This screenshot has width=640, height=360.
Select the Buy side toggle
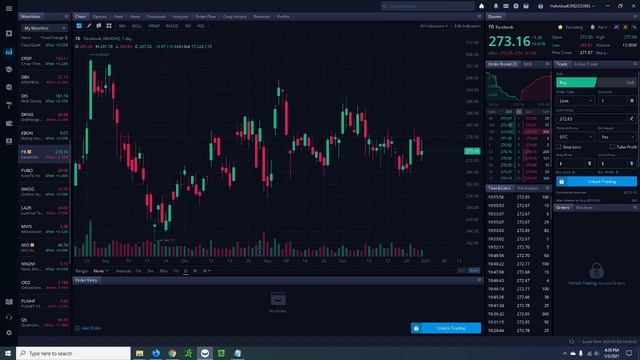(576, 82)
